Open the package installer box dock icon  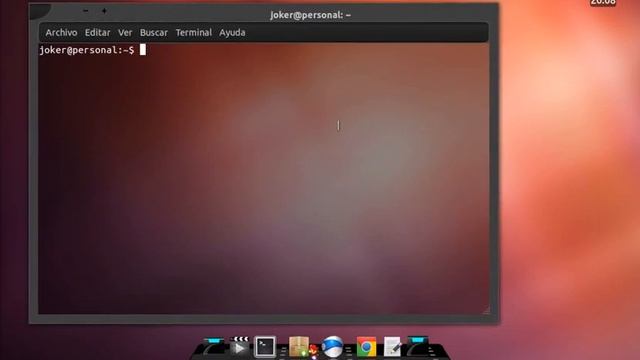[x=299, y=347]
